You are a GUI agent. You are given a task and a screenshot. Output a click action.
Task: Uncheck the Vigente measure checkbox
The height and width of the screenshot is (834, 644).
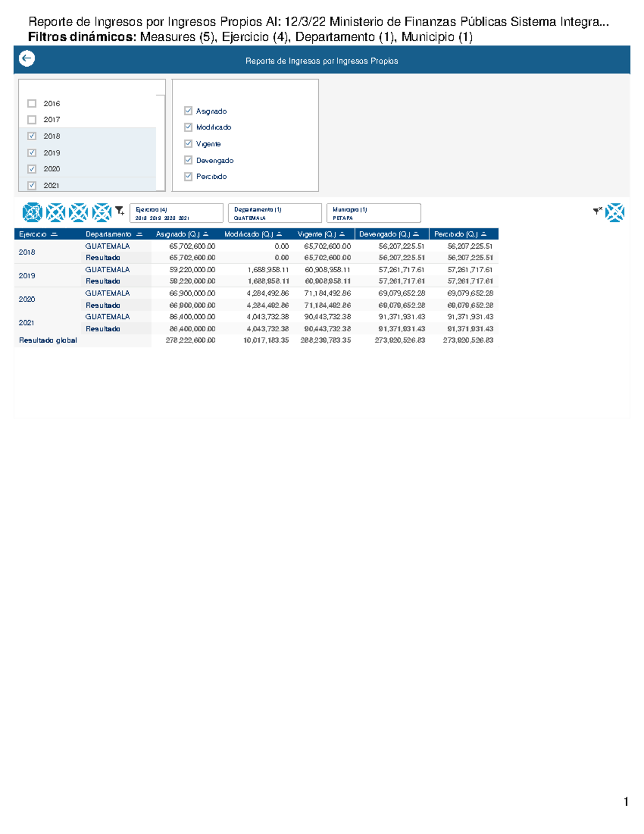188,144
